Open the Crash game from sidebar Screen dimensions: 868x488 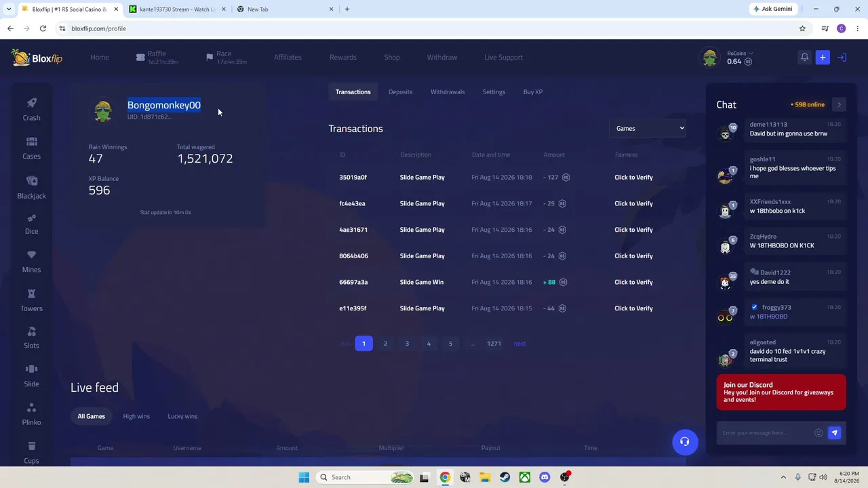coord(31,109)
